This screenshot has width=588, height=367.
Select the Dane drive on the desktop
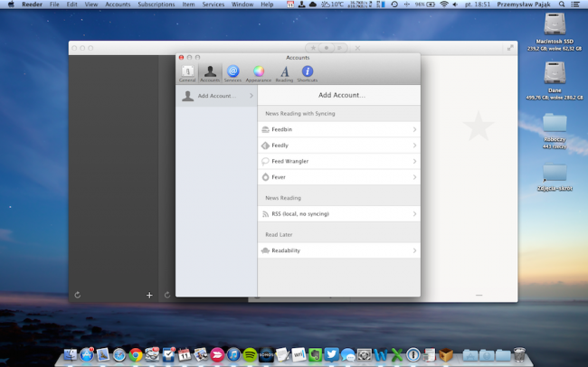tap(555, 80)
